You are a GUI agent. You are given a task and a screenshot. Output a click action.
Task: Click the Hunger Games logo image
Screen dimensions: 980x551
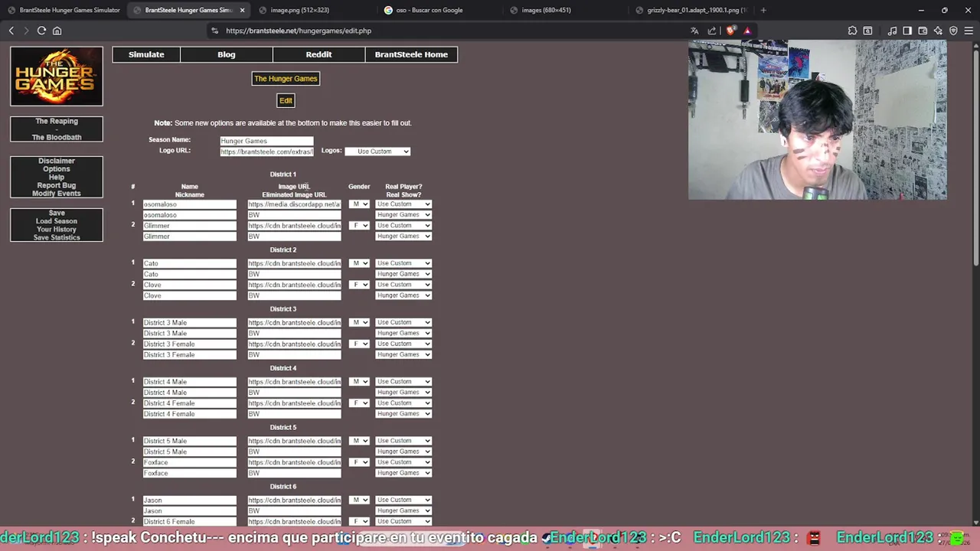pos(57,77)
